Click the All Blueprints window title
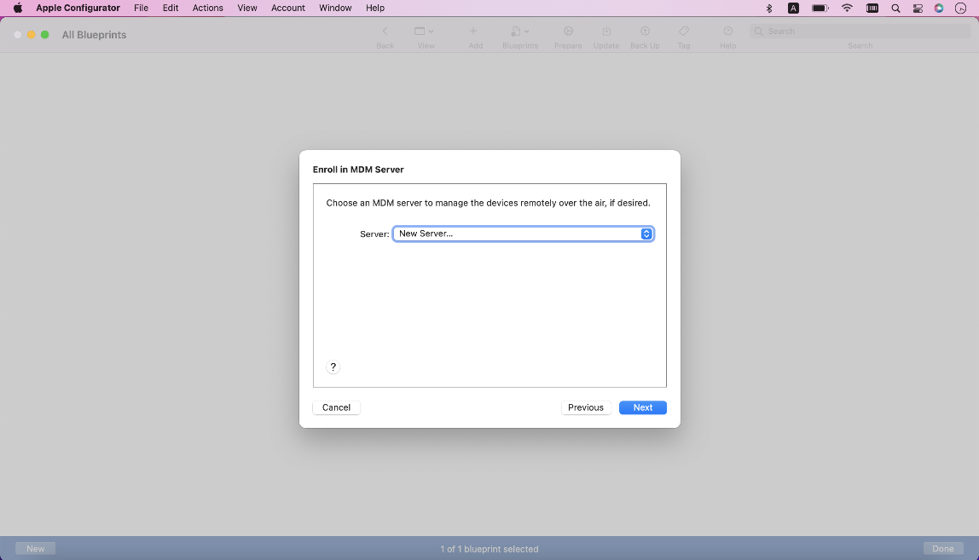 point(95,35)
